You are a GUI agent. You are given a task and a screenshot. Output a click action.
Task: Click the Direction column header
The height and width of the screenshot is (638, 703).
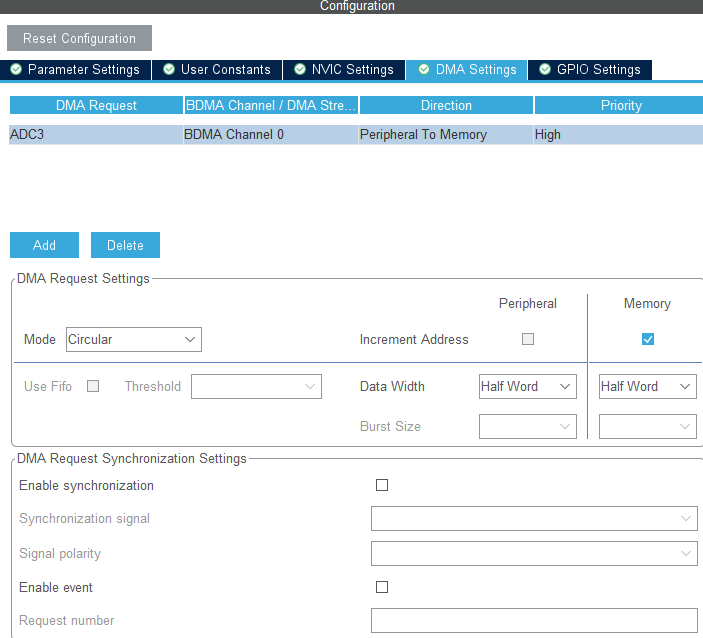point(446,105)
